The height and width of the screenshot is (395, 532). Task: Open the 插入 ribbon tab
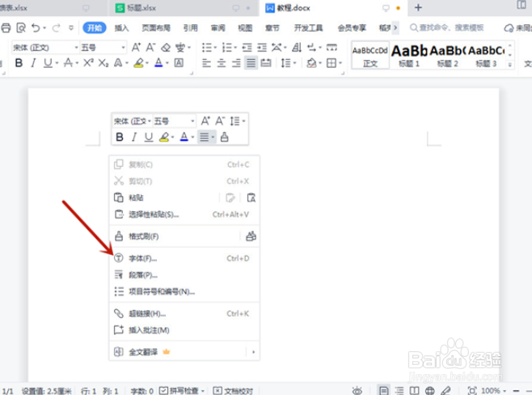click(121, 28)
